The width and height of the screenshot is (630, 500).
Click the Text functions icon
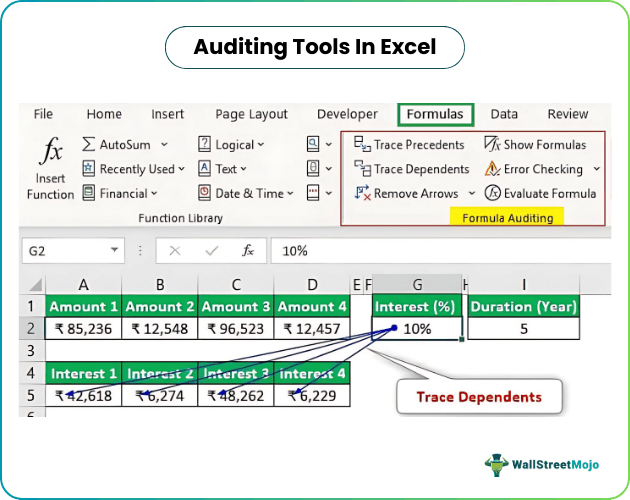coord(204,168)
